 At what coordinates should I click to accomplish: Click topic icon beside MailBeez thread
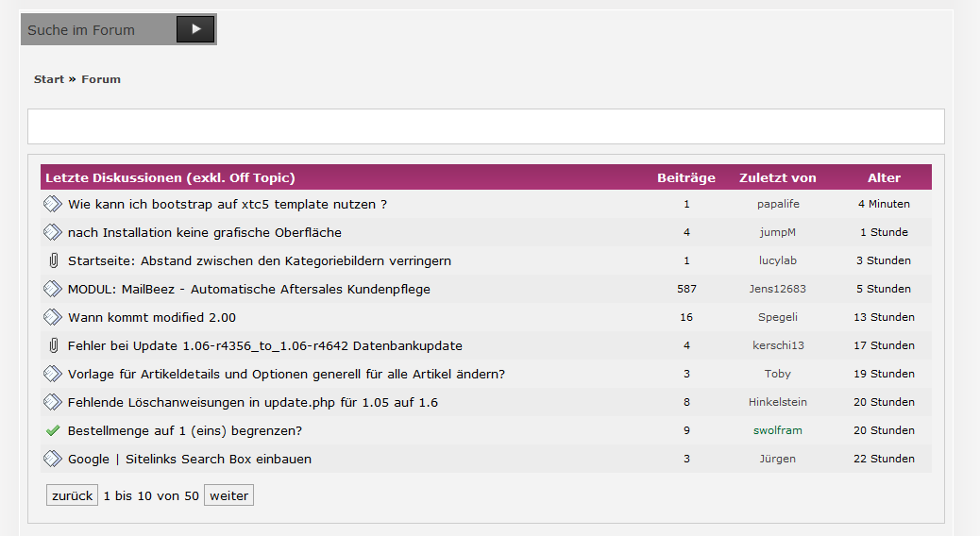point(53,289)
